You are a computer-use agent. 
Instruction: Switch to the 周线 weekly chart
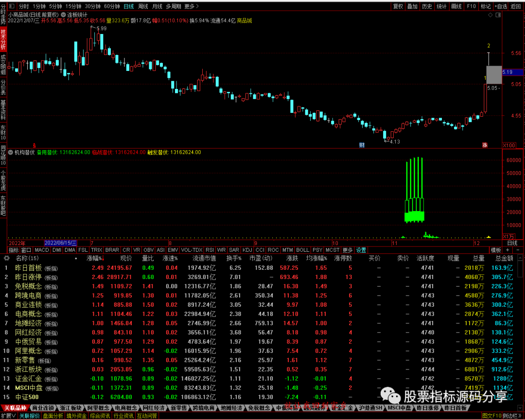pyautogui.click(x=143, y=6)
